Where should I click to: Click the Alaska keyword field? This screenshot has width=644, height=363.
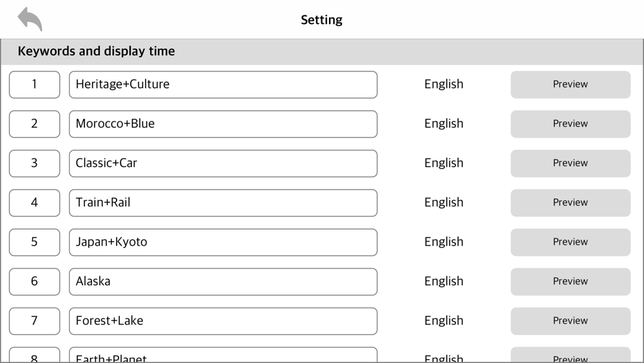pyautogui.click(x=223, y=281)
